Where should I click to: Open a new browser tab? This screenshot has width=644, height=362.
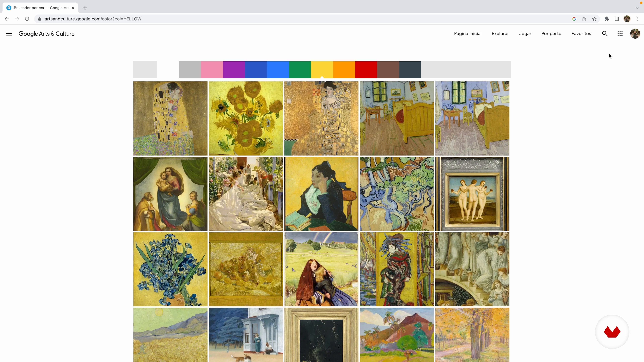click(85, 8)
